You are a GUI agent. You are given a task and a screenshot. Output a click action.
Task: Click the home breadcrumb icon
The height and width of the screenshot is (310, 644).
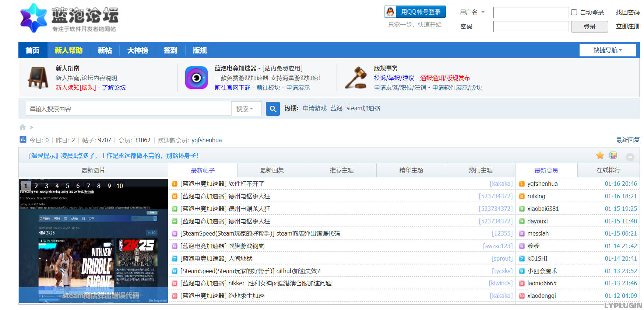click(x=22, y=127)
